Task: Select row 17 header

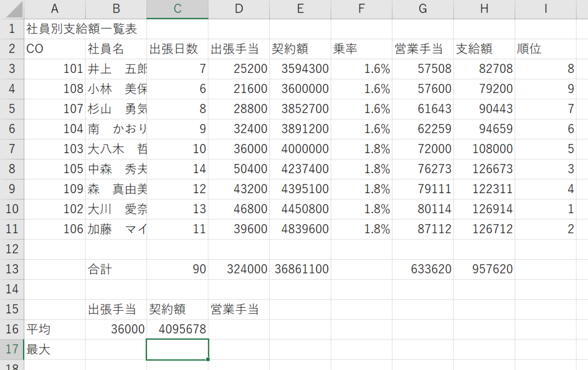Action: tap(12, 349)
